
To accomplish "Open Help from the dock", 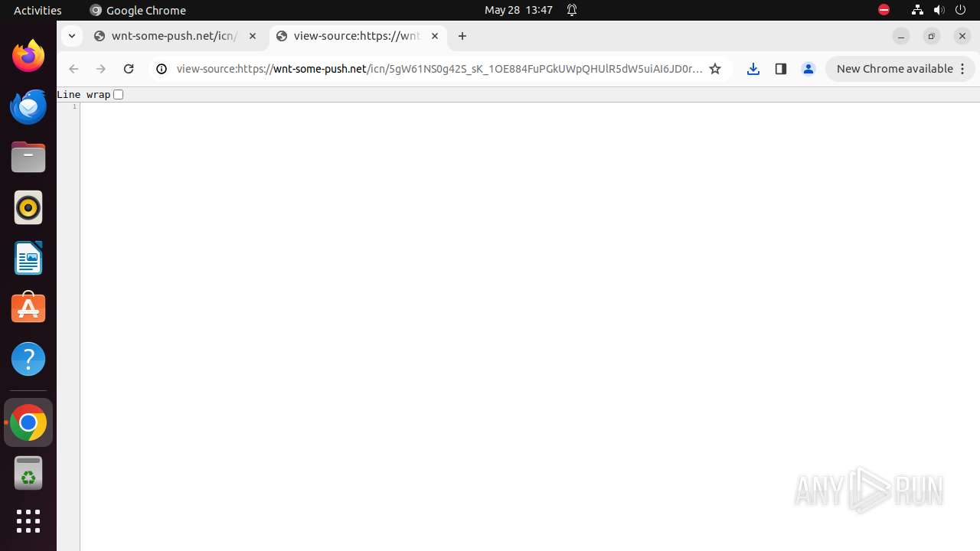I will 28,359.
